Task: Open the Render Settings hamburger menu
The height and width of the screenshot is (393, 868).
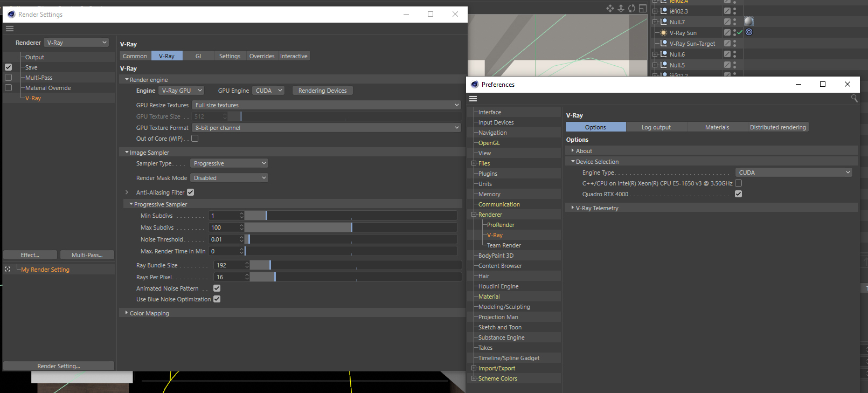Action: [10, 29]
